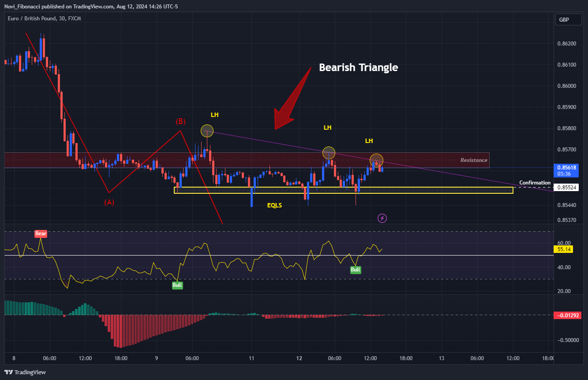Open the TradingView logo link
The height and width of the screenshot is (380, 588).
click(25, 372)
